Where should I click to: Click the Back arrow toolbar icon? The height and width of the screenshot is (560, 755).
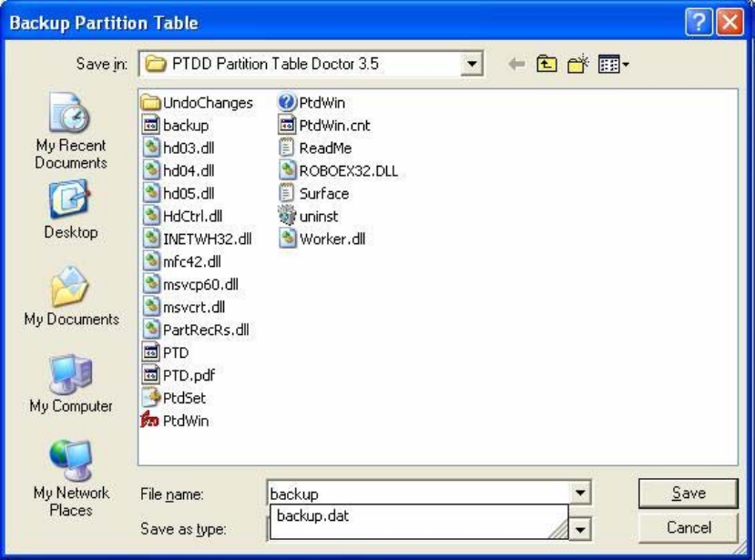tap(516, 64)
